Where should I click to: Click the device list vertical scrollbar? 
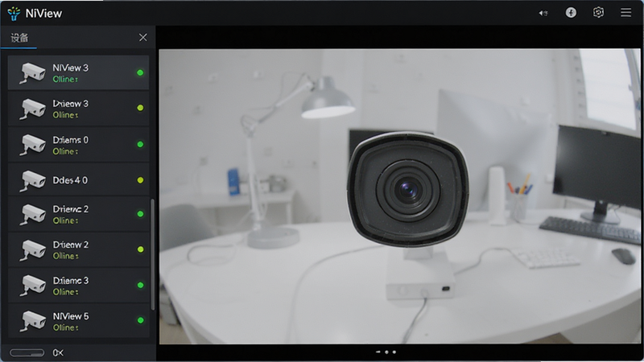(x=152, y=254)
